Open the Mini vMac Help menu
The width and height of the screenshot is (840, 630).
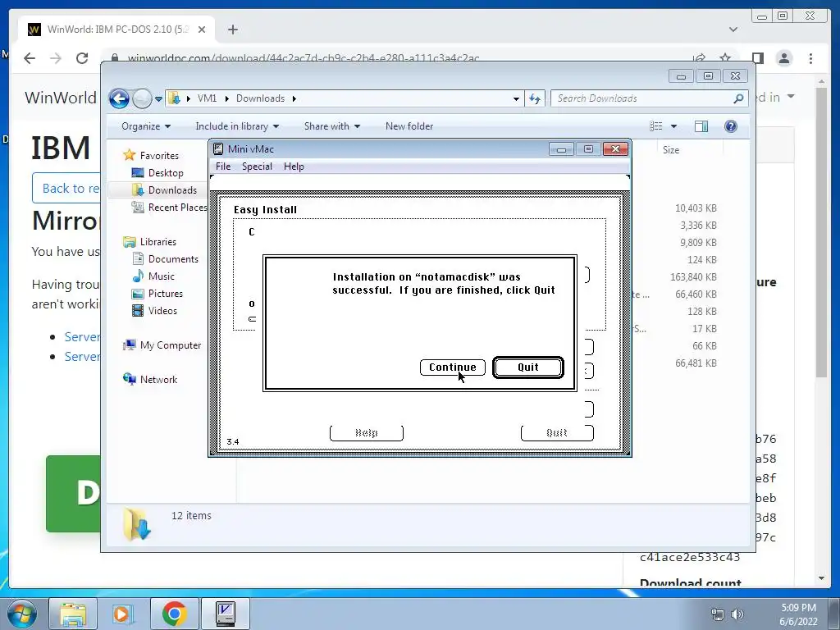(x=294, y=167)
